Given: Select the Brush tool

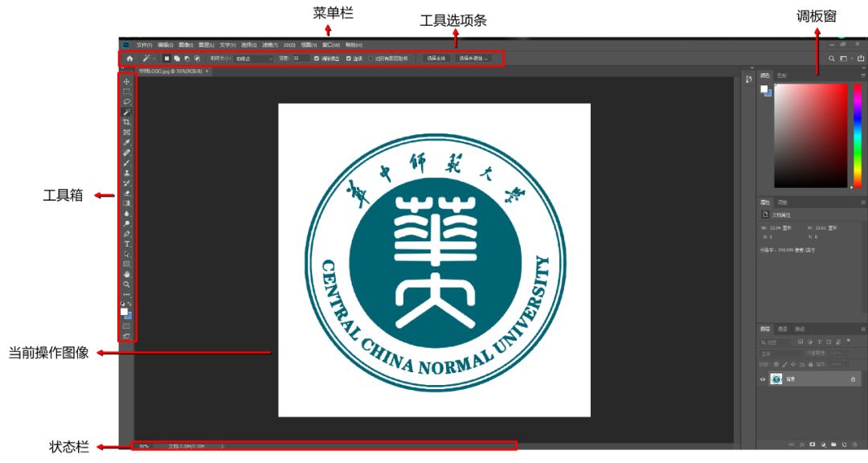Looking at the screenshot, I should [127, 163].
